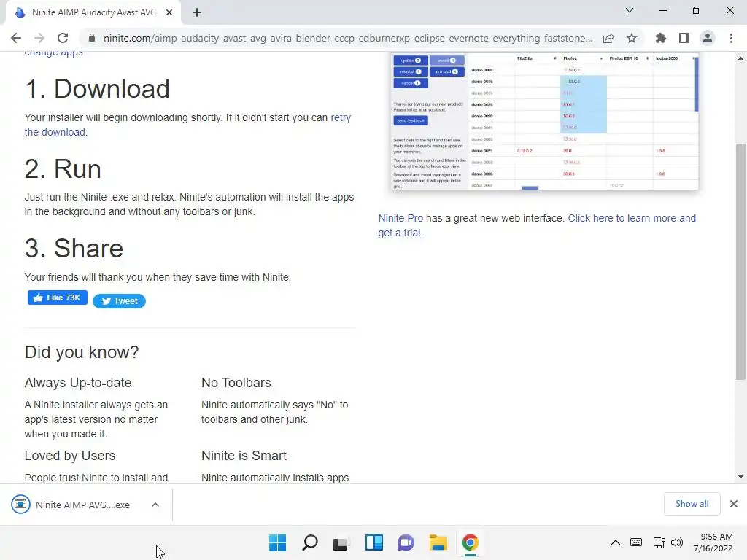The height and width of the screenshot is (560, 747).
Task: Like Ninite on Facebook
Action: pos(57,297)
